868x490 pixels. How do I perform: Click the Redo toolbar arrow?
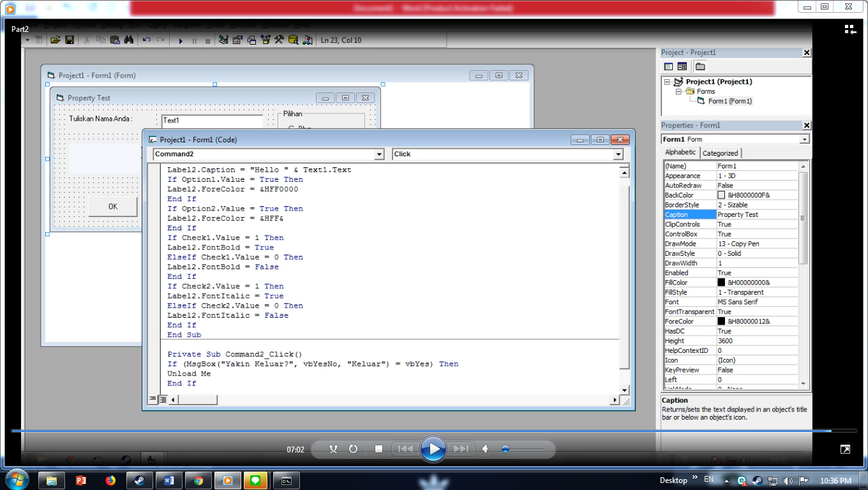[x=161, y=40]
